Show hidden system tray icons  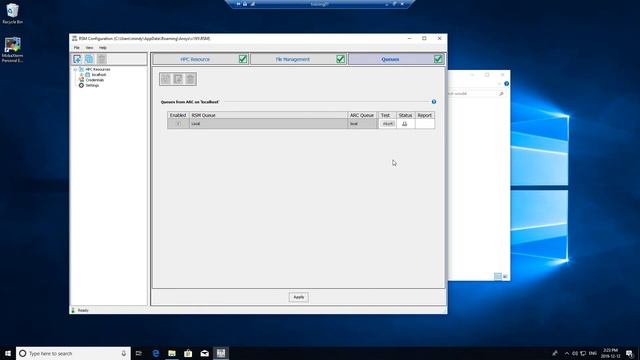point(567,353)
